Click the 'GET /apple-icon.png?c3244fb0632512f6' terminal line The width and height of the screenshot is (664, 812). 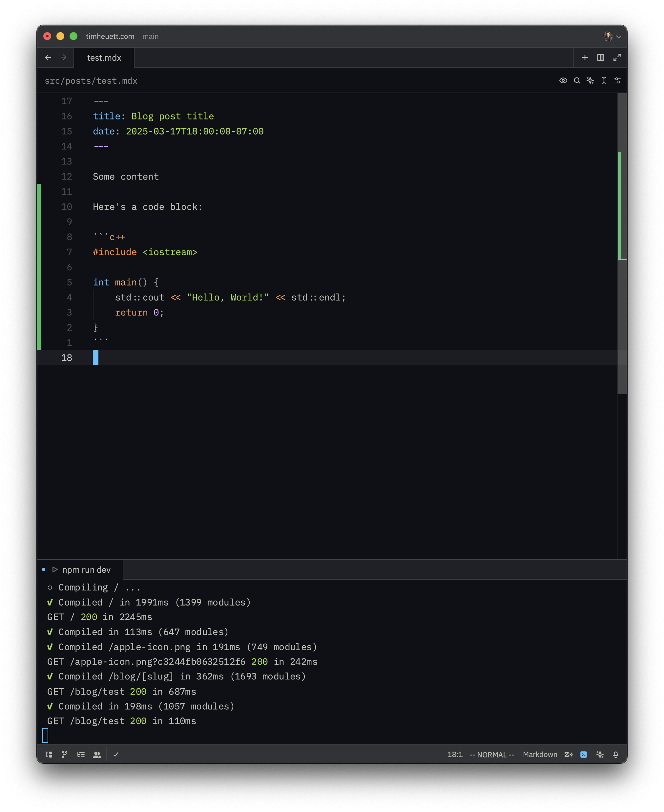182,662
